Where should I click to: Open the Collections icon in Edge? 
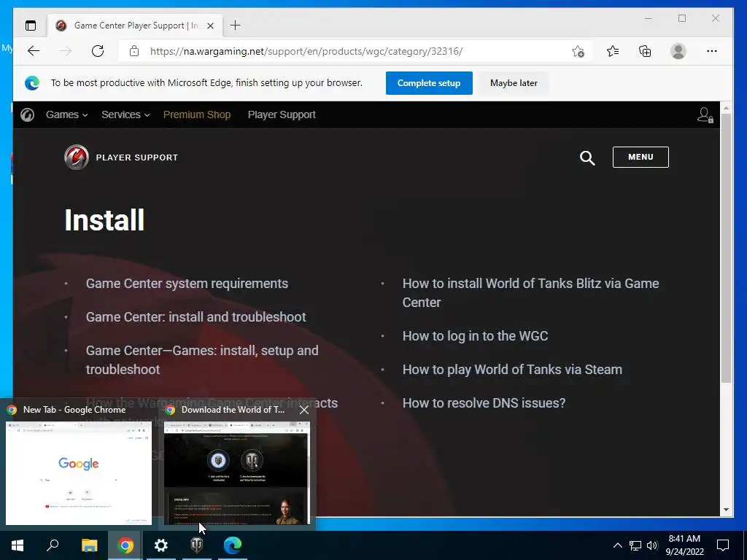coord(645,51)
